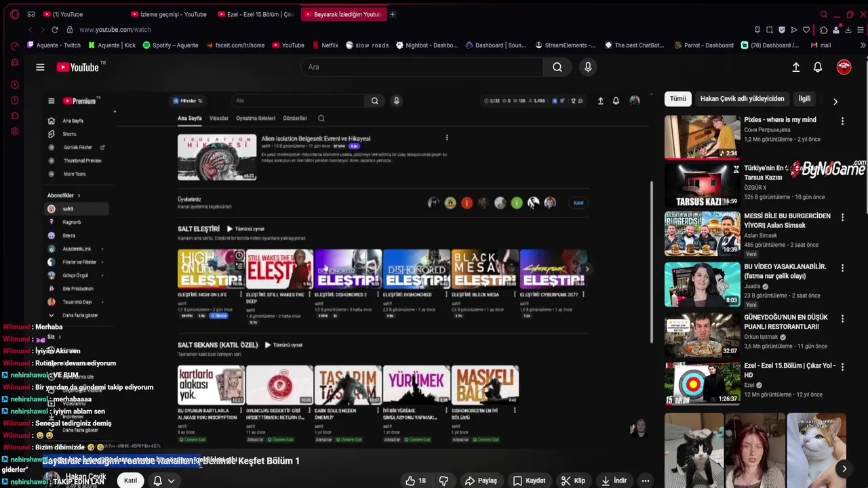This screenshot has width=868, height=488.
Task: Reload the current YouTube page
Action: [x=55, y=30]
